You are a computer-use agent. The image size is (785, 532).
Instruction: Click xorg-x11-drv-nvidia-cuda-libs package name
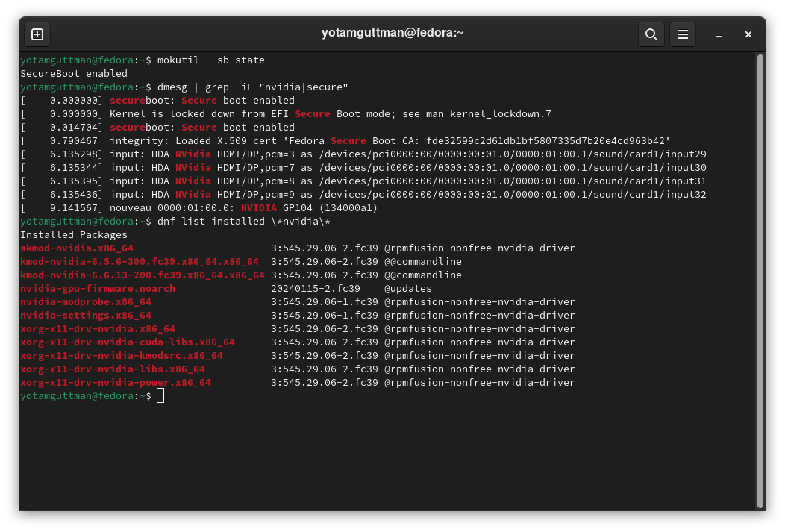127,342
